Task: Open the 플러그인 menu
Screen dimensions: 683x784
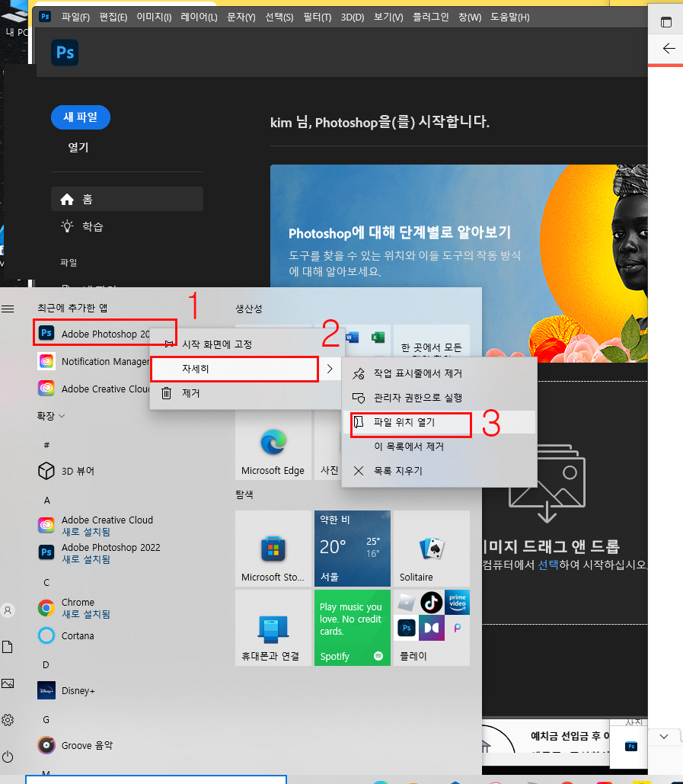Action: [x=431, y=17]
